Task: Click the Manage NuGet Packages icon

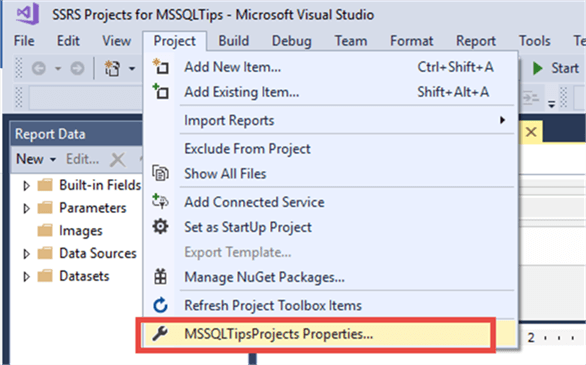Action: (x=160, y=277)
